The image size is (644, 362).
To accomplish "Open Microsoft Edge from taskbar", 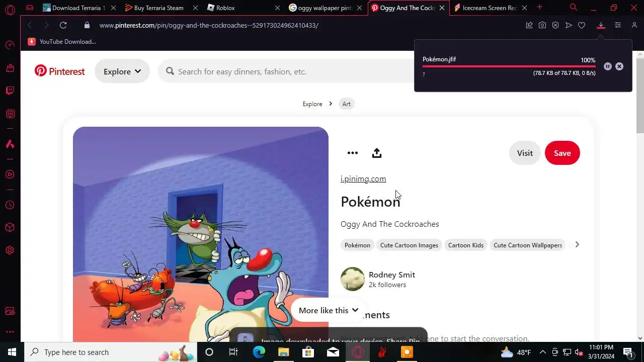I will [259, 352].
